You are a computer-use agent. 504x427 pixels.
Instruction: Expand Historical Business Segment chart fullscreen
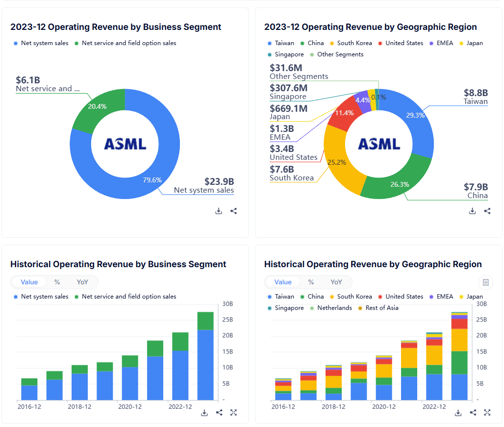point(234,413)
